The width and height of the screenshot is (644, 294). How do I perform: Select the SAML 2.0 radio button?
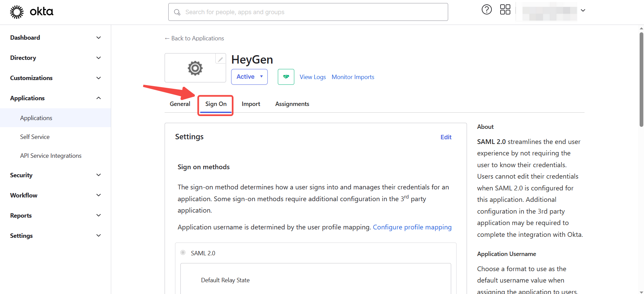[x=183, y=253]
